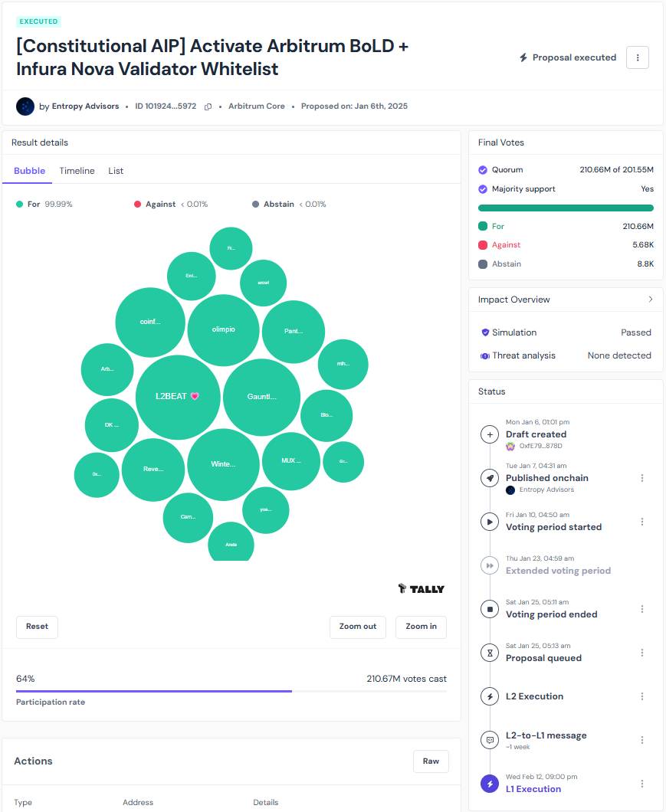Click the Draft created 0xfE79 avatar

pos(510,446)
